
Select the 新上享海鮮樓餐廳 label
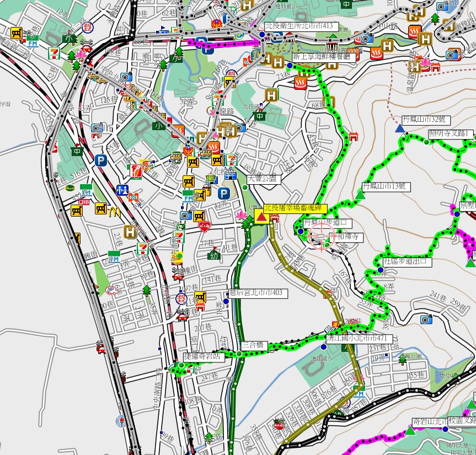[322, 57]
